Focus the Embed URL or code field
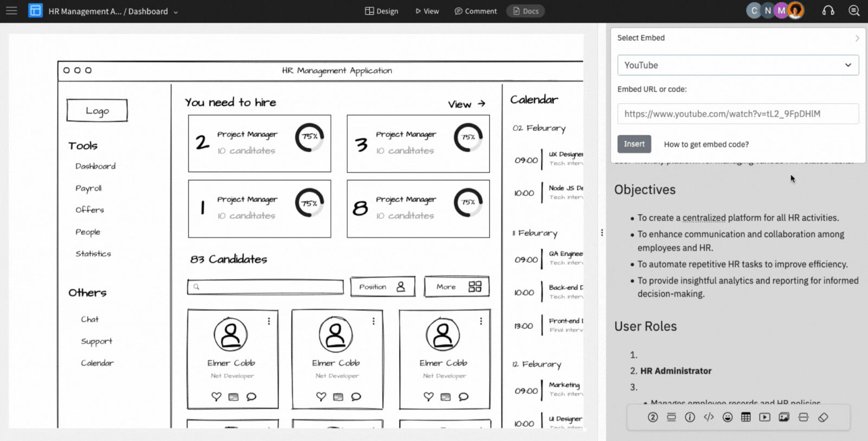This screenshot has height=441, width=868. (x=738, y=114)
